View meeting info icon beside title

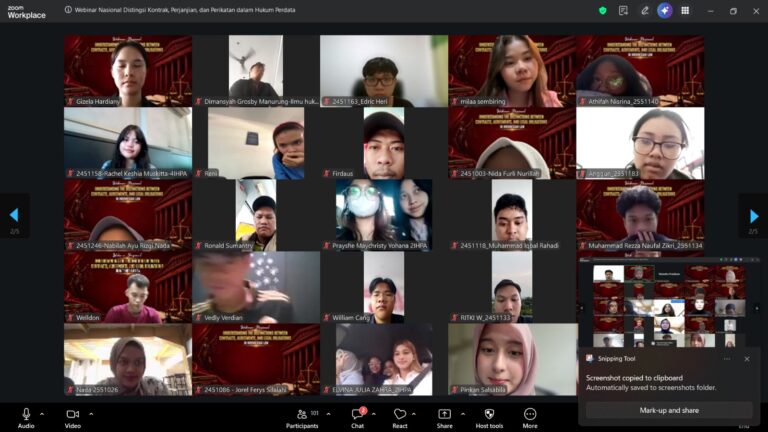68,10
